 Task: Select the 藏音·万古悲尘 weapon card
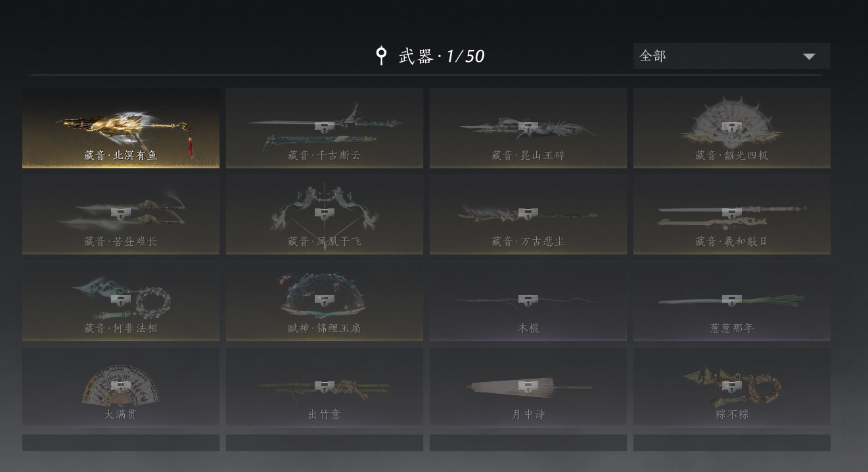(x=528, y=214)
